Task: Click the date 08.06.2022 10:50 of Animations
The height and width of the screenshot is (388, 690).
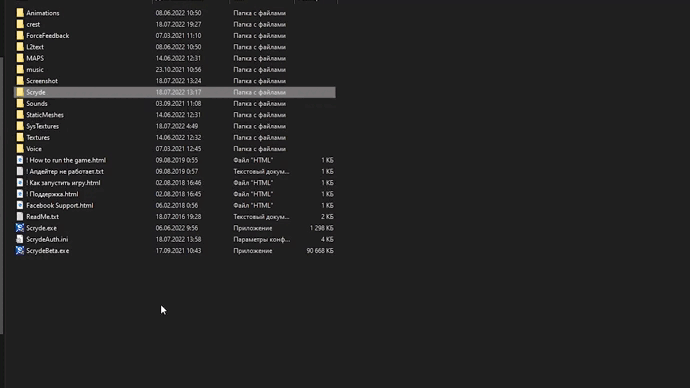Action: click(178, 13)
